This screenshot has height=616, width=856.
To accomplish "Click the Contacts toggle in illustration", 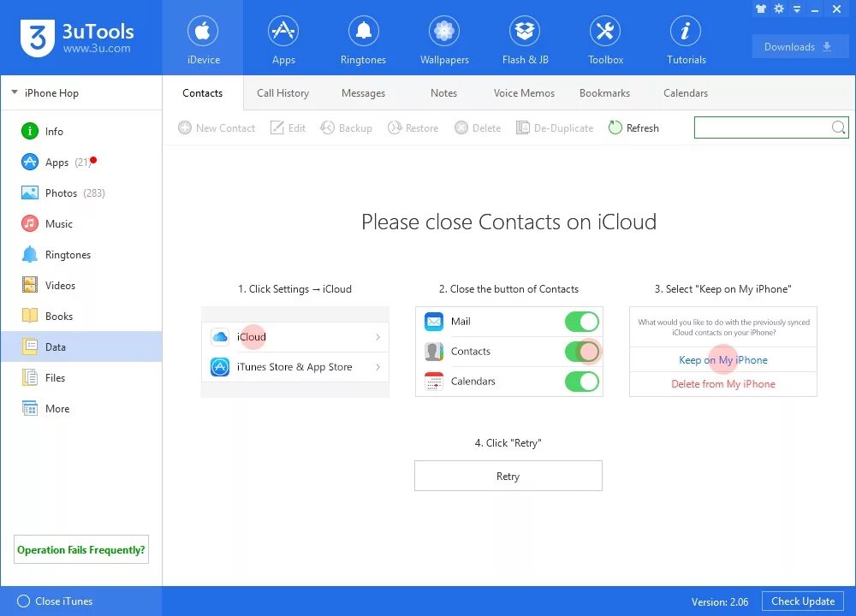I will tap(582, 352).
